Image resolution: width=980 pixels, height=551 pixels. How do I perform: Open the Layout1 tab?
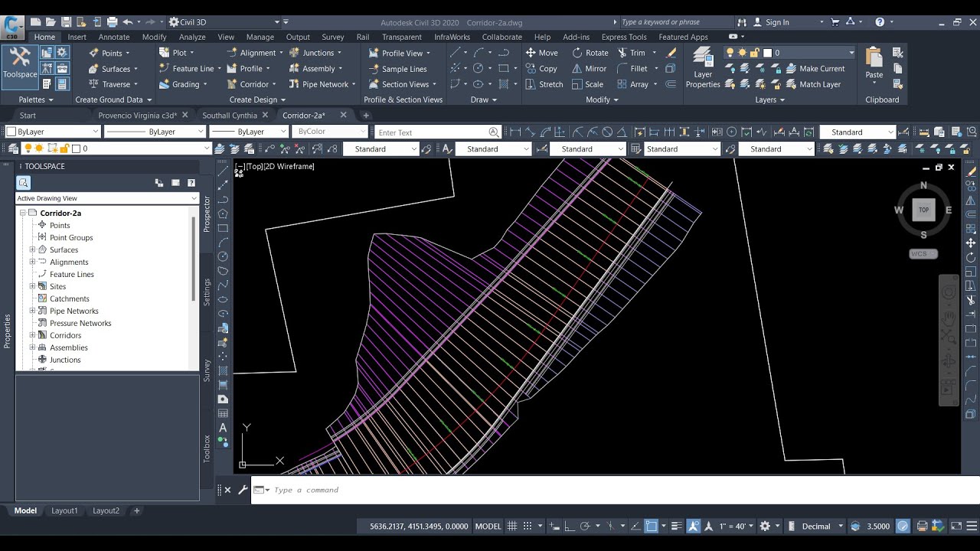(x=64, y=510)
